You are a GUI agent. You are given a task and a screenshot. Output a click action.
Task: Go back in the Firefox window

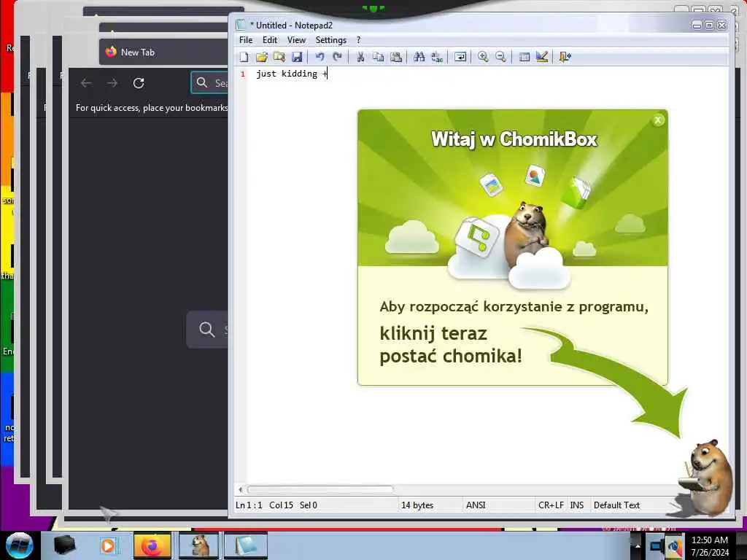pyautogui.click(x=86, y=83)
